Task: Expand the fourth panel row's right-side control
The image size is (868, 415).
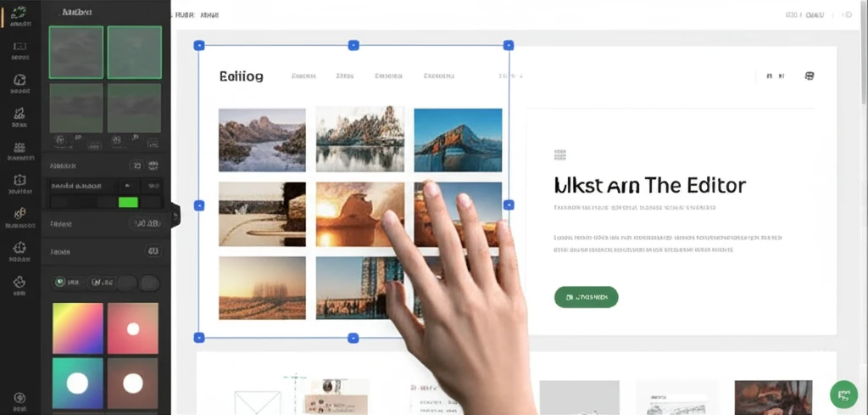Action: pos(153,251)
